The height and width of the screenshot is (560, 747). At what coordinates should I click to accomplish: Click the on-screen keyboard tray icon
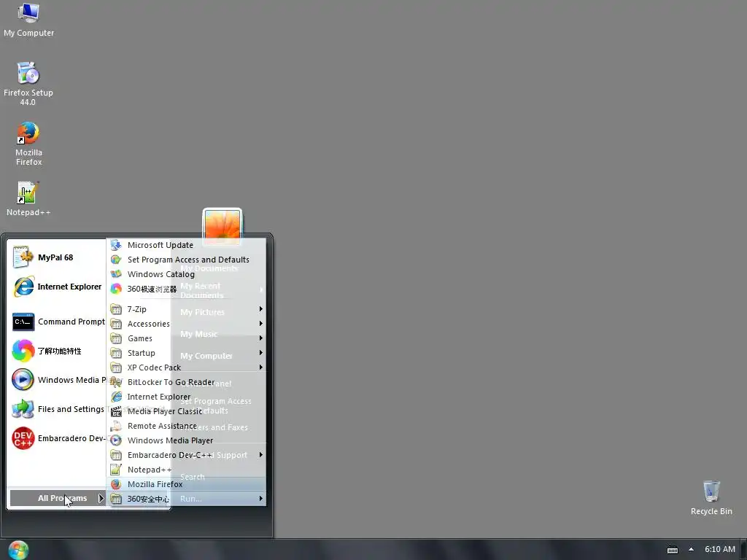pos(672,550)
